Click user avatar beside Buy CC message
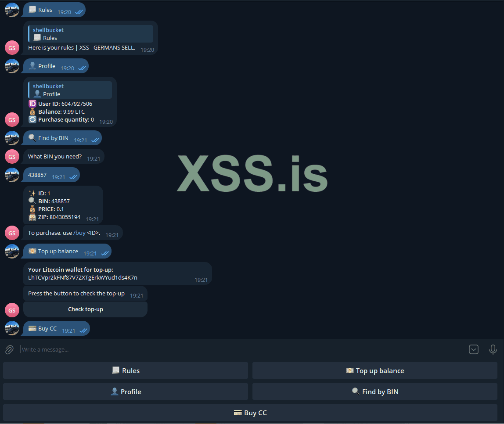 pyautogui.click(x=12, y=328)
